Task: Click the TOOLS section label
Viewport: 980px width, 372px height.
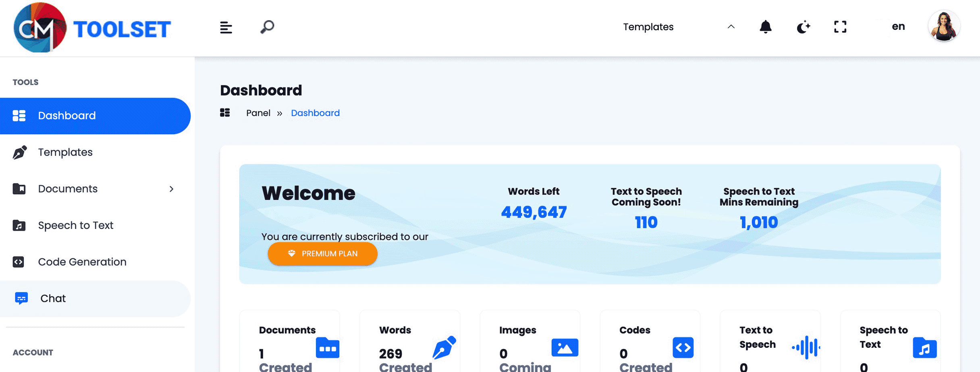Action: click(x=25, y=82)
